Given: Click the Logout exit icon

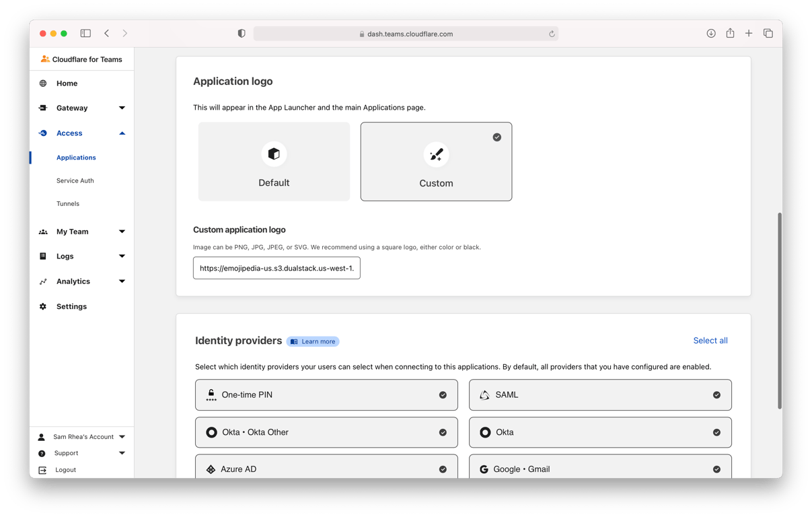Looking at the screenshot, I should 42,470.
